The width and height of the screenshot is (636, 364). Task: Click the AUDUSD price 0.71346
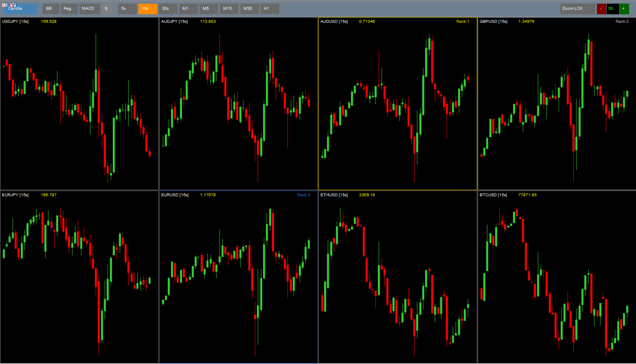click(x=367, y=22)
